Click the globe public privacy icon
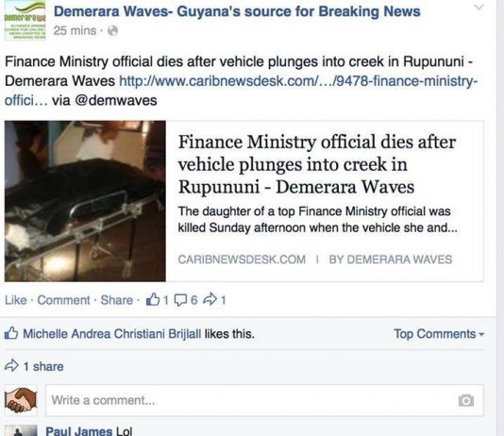Viewport: 504px width, 436px height. point(112,31)
